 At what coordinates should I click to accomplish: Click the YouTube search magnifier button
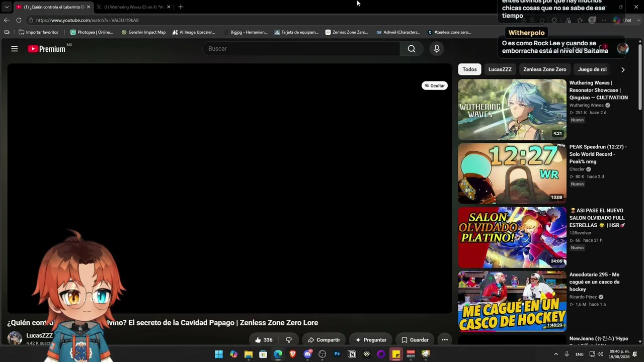coord(412,49)
